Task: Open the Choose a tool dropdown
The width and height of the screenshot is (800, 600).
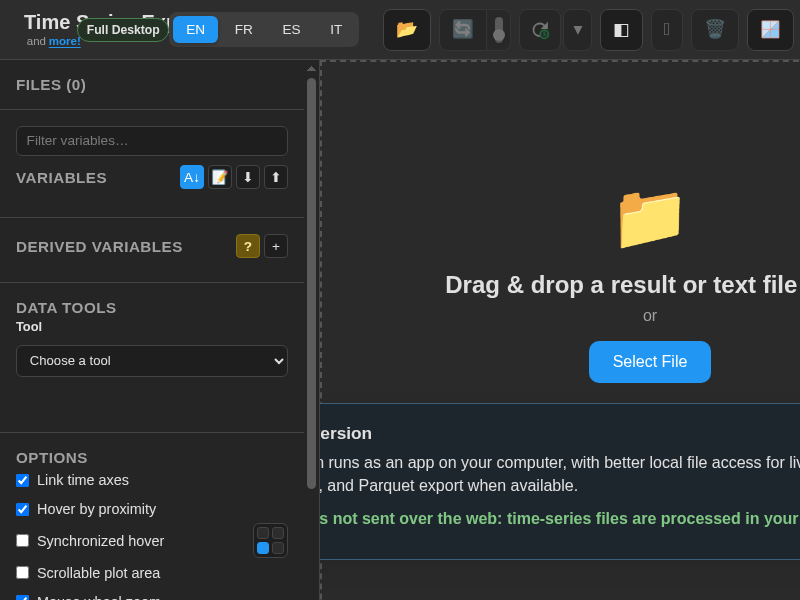Action: click(x=152, y=361)
